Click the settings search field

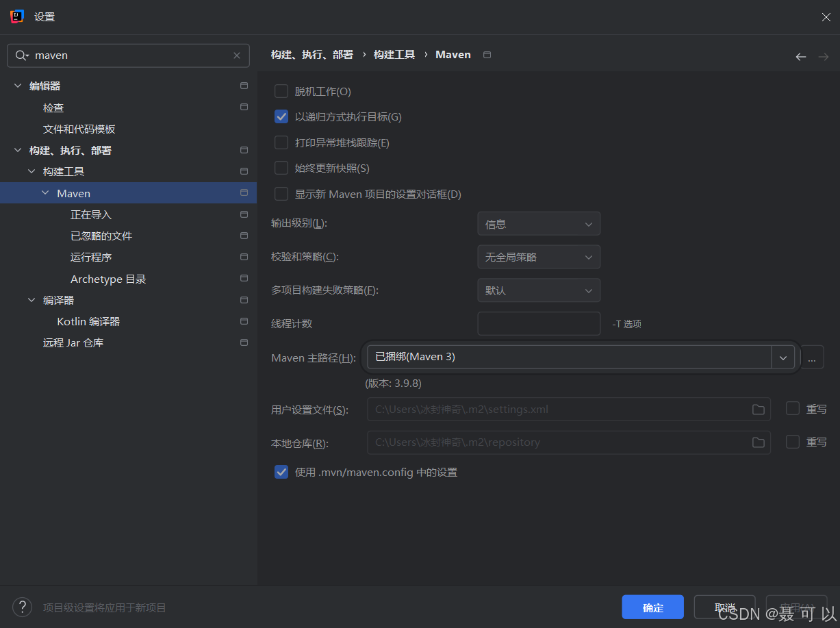point(128,55)
